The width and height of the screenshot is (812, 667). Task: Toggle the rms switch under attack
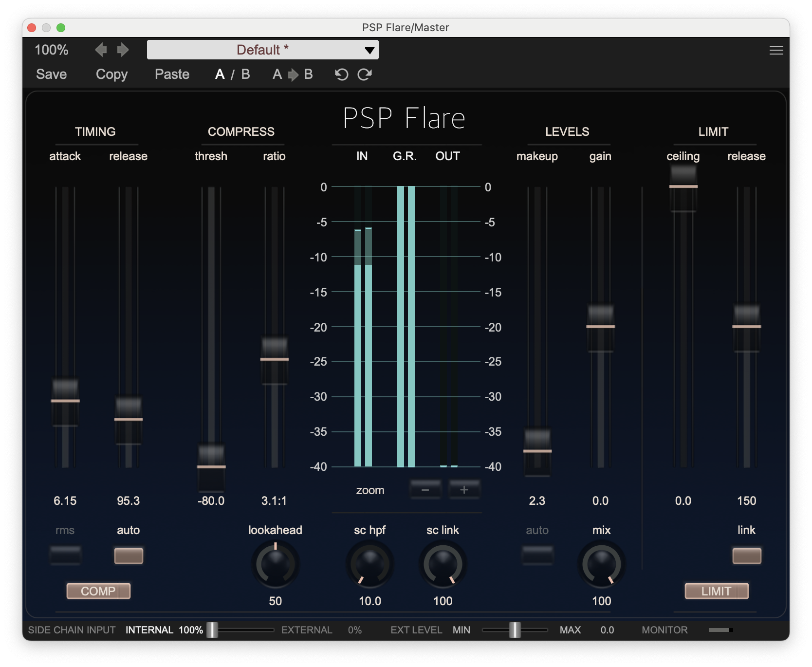tap(65, 555)
